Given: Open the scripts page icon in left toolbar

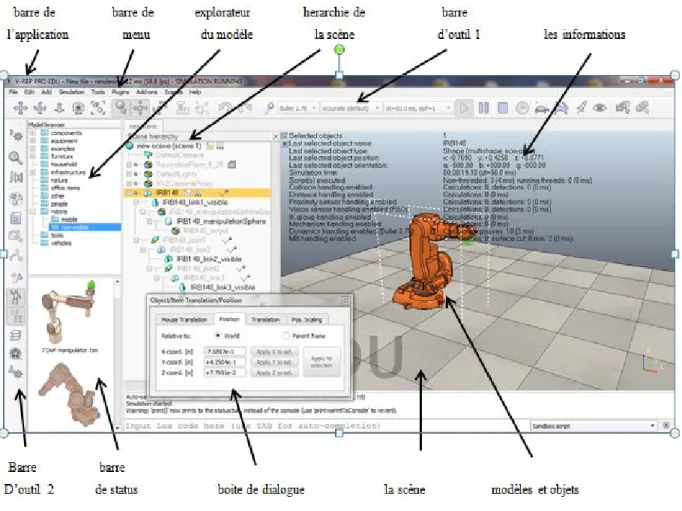Looking at the screenshot, I should pyautogui.click(x=16, y=217).
